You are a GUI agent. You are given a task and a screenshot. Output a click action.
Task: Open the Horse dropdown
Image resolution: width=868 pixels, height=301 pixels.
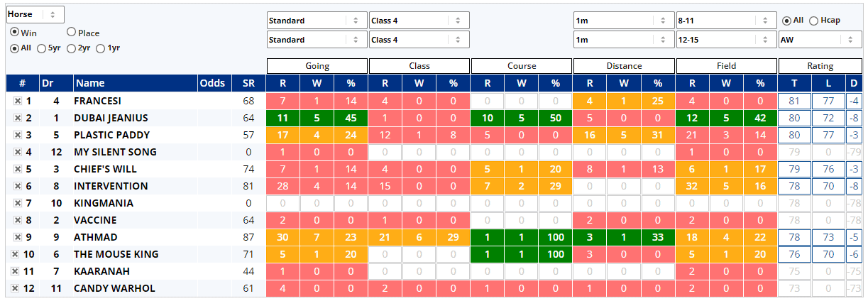pyautogui.click(x=35, y=14)
